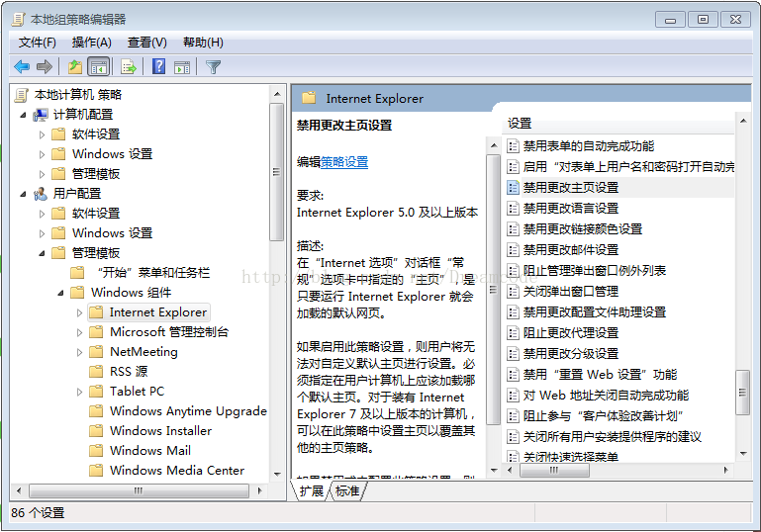Select 禁用更改配置文件助理设置 policy
The image size is (761, 532).
tap(595, 311)
